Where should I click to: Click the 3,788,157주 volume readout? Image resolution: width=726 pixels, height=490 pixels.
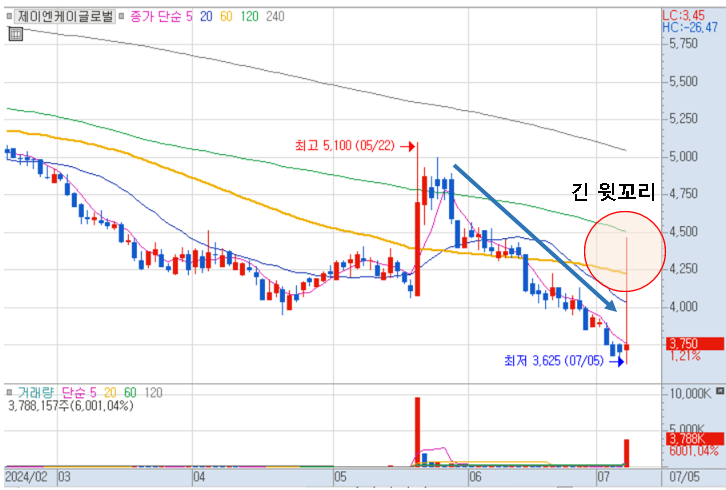[x=71, y=406]
